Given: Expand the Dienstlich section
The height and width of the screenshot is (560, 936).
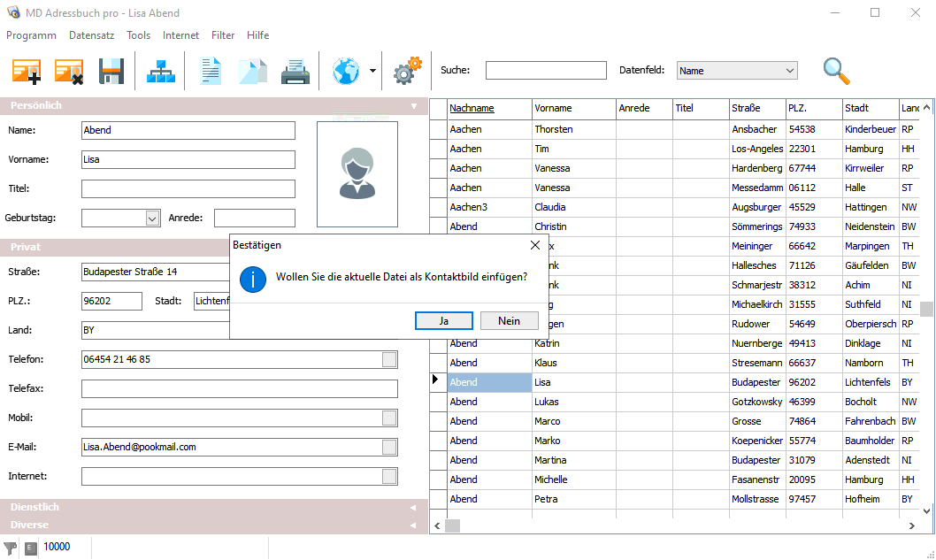Looking at the screenshot, I should point(212,508).
